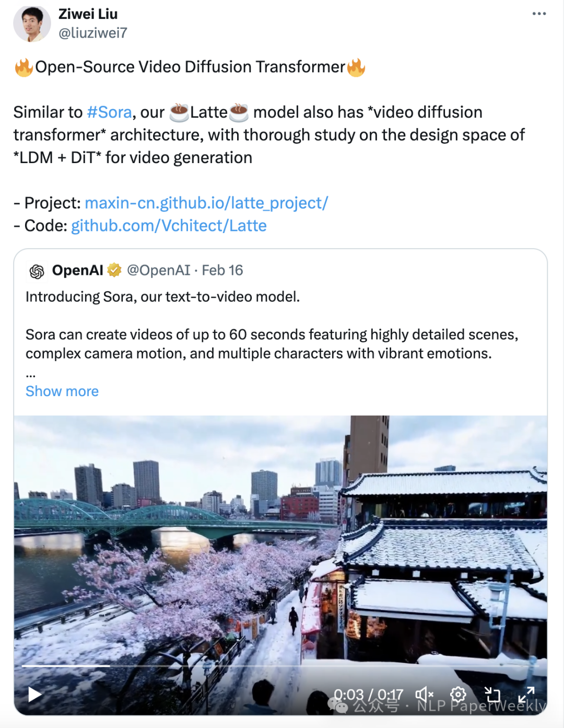Screen dimensions: 564x728
Task: Toggle playback with the play button
Action: 32,694
